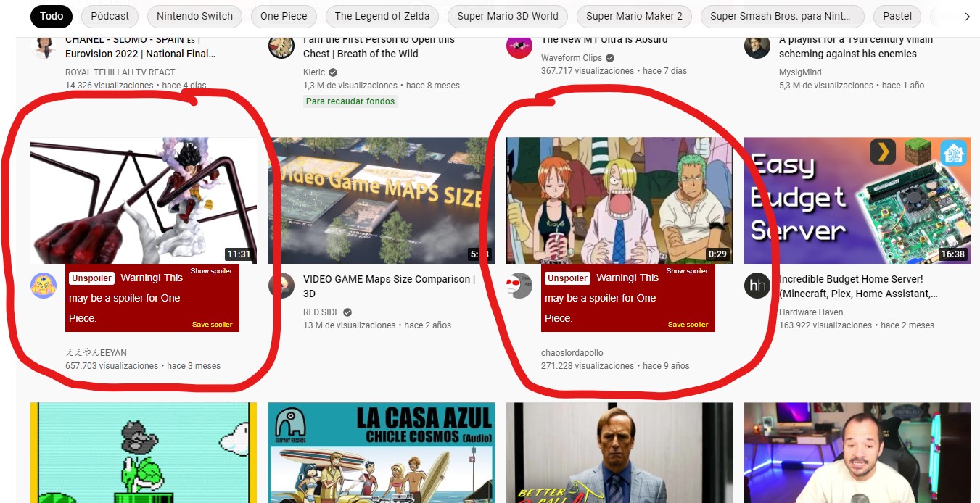Image resolution: width=980 pixels, height=503 pixels.
Task: Go to chaoslordapollo channel name
Action: [x=572, y=353]
